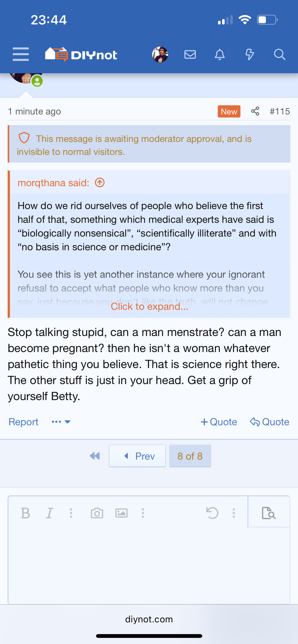Open the page selector '8 of 8'
The height and width of the screenshot is (644, 298).
(x=190, y=456)
